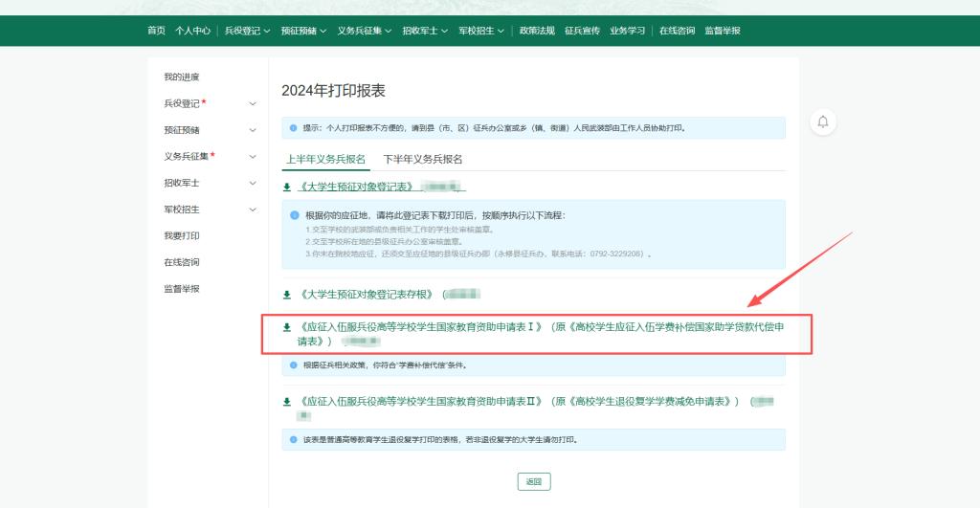Screen dimensions: 980x508
Task: Open 我要打印 in the left sidebar
Action: pos(182,235)
